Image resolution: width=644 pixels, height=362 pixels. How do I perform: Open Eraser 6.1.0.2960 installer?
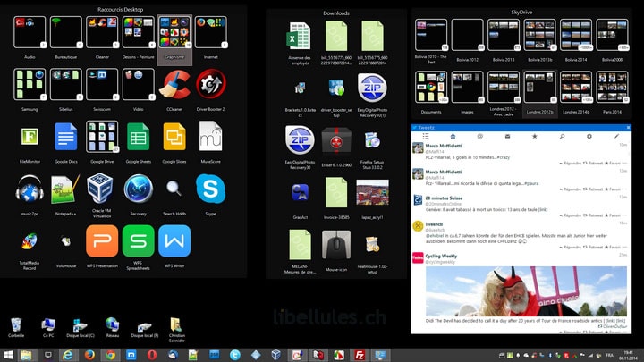(x=336, y=141)
